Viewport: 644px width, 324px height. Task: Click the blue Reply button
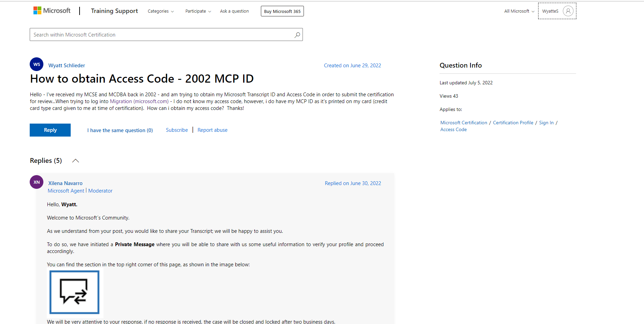50,130
